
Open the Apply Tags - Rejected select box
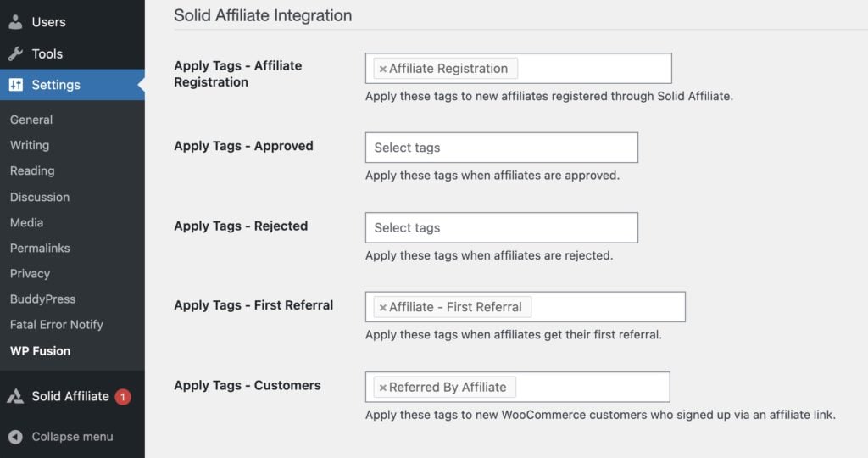pos(502,227)
